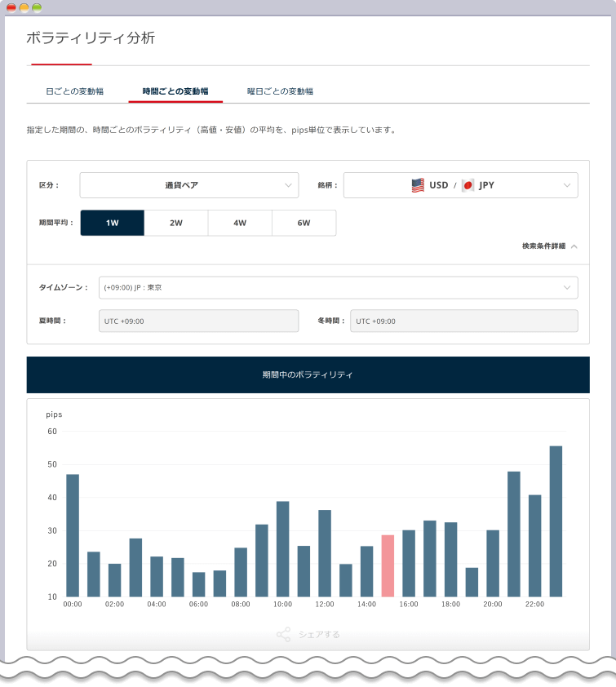Open the timezone dropdown showing 東京
The height and width of the screenshot is (687, 616).
(x=338, y=287)
